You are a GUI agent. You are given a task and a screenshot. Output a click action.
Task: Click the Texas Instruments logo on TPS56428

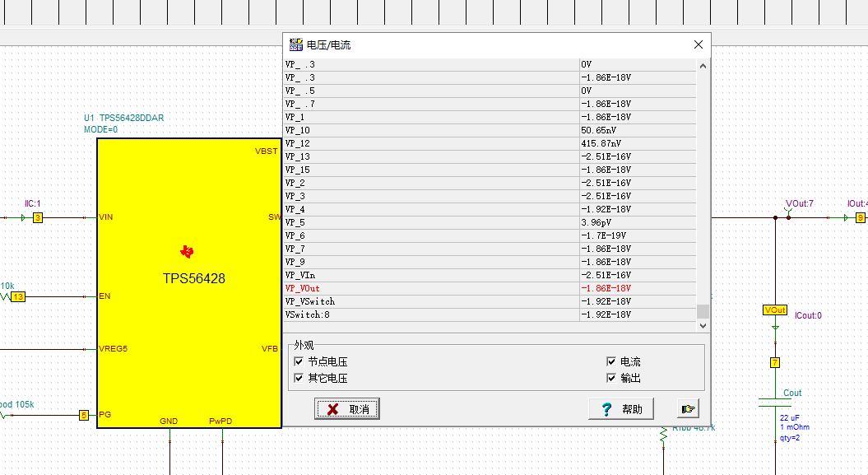click(x=187, y=252)
